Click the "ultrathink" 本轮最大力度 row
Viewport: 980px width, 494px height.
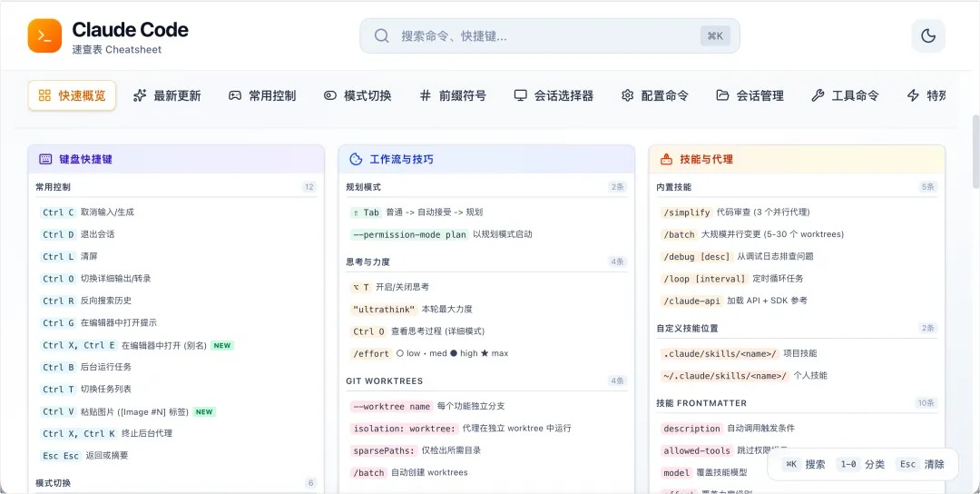(486, 309)
